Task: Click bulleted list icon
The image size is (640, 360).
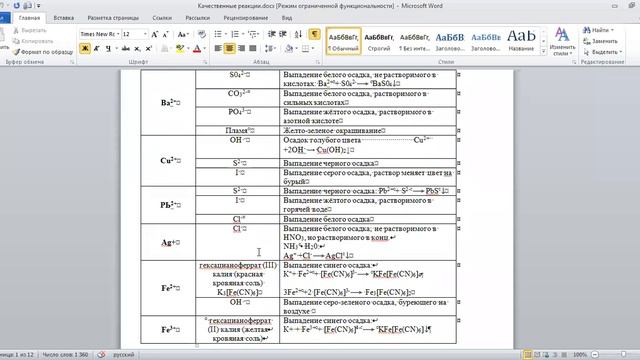Action: click(x=218, y=34)
